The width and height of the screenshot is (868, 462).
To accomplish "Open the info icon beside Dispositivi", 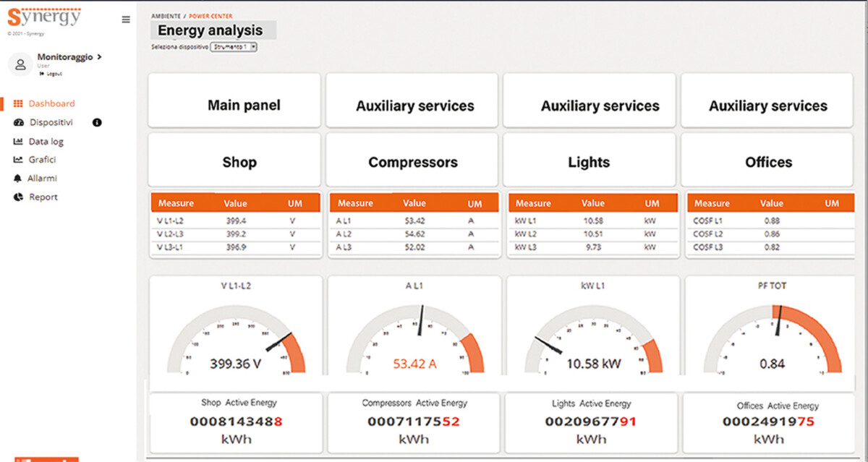I will [97, 123].
